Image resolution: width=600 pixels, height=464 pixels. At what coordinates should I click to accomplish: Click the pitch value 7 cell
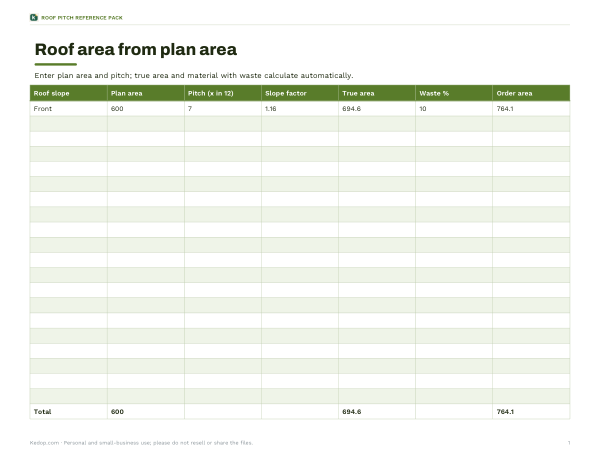click(190, 109)
